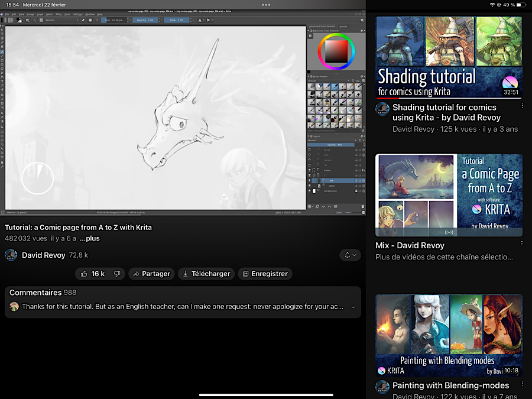This screenshot has height=399, width=532.
Task: Tap the Télécharger download button
Action: coord(206,274)
